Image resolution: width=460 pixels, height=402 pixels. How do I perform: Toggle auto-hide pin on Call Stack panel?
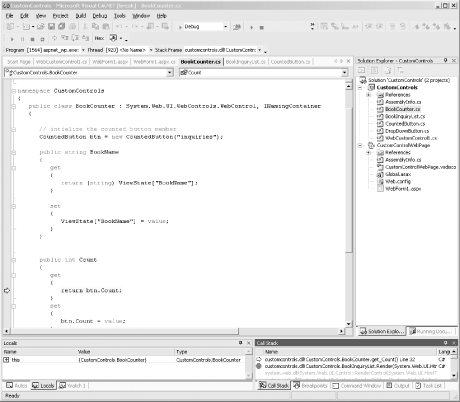point(446,343)
